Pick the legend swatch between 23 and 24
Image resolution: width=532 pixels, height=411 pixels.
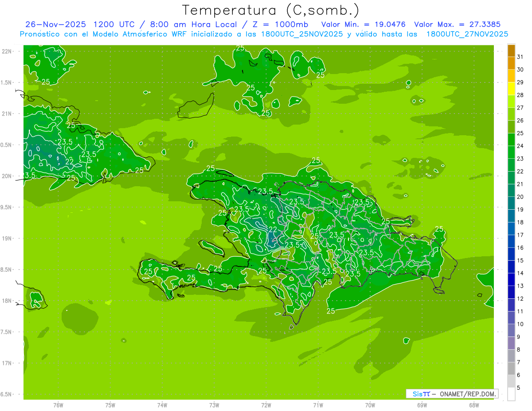point(511,153)
